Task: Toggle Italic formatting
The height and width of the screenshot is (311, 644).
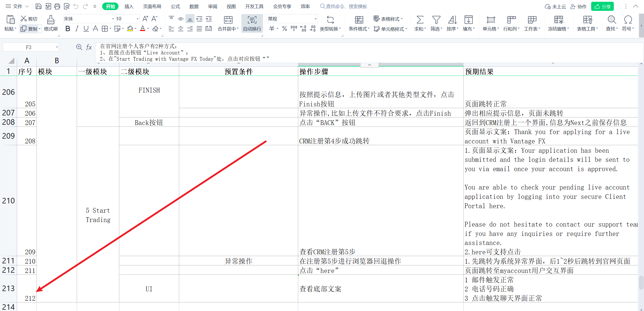Action: point(77,29)
